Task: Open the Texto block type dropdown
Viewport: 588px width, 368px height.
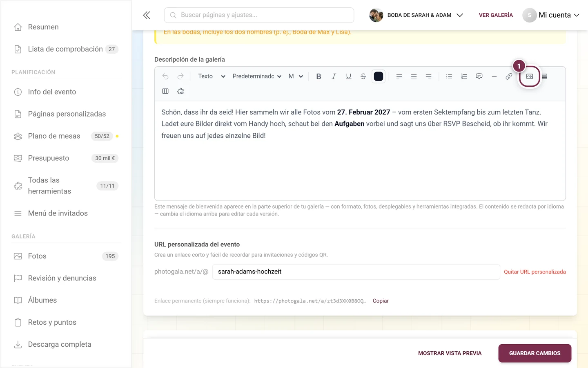Action: pyautogui.click(x=211, y=76)
